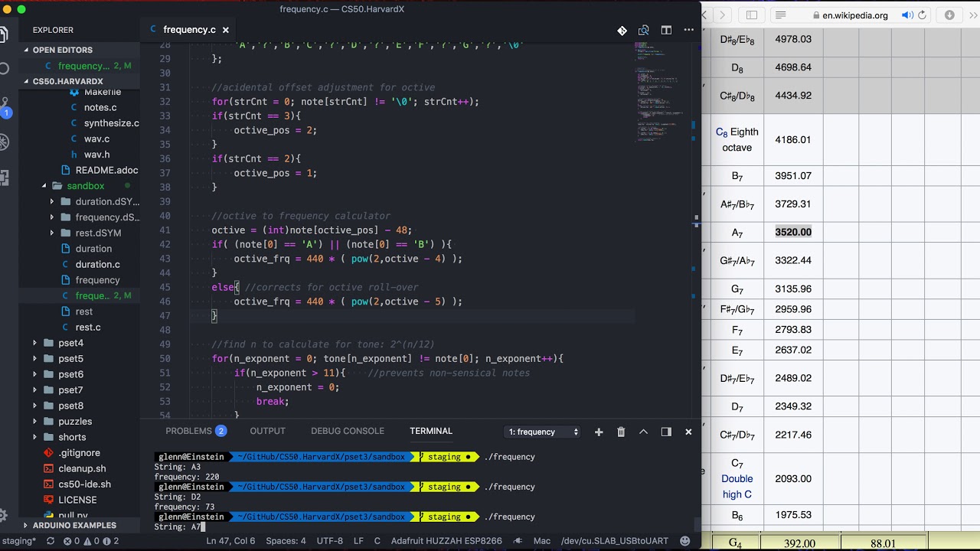Maximize panel with the up chevron

click(x=643, y=432)
